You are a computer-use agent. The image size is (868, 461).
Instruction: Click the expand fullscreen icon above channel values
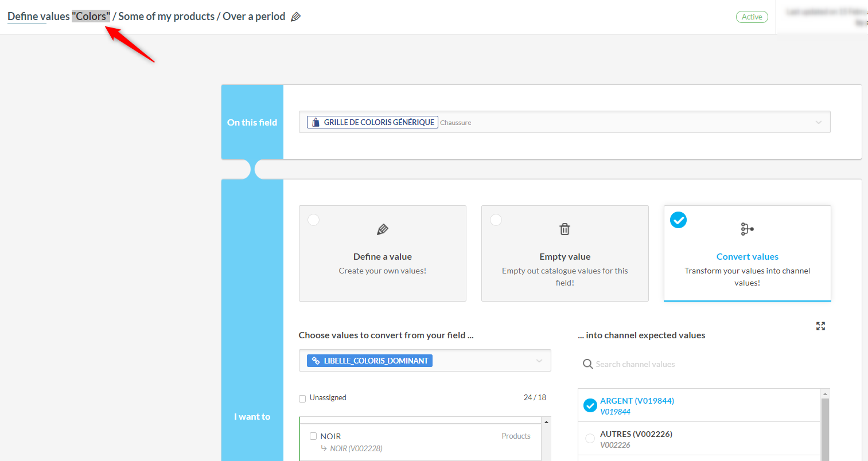pyautogui.click(x=820, y=326)
